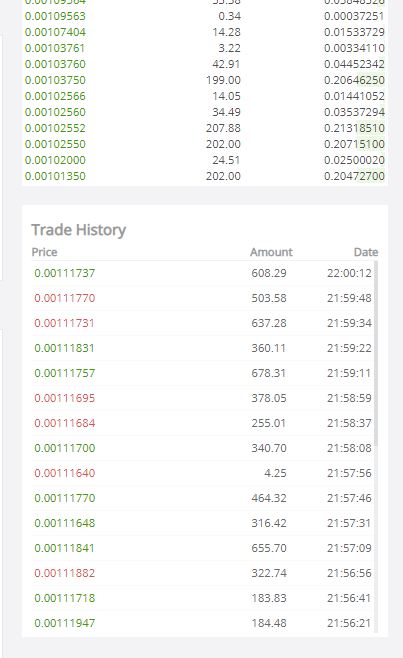The height and width of the screenshot is (658, 403).
Task: Select the trade at 21:56:56
Action: [203, 573]
